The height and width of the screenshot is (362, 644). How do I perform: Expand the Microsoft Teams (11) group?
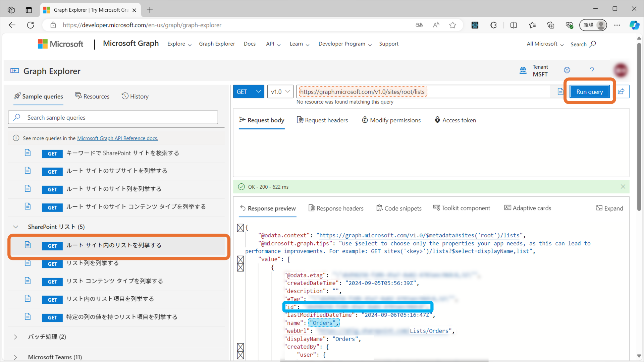pyautogui.click(x=15, y=357)
